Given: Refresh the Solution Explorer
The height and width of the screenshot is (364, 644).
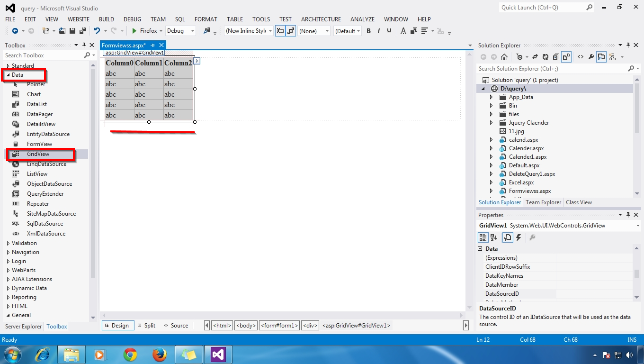Looking at the screenshot, I should [546, 57].
